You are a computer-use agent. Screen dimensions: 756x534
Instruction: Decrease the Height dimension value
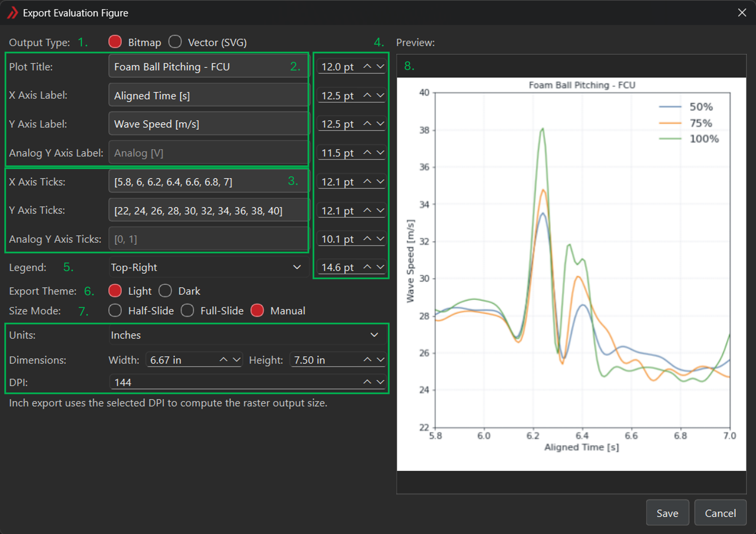tap(380, 360)
